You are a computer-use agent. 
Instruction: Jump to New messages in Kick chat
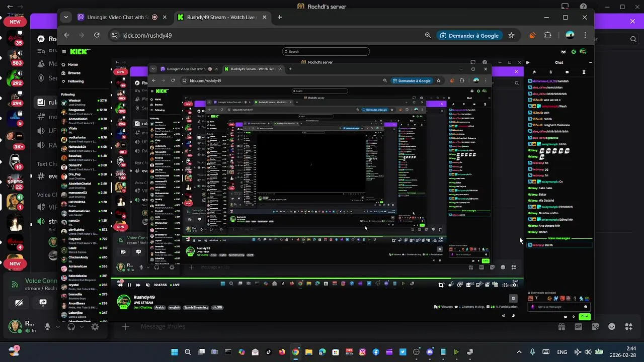click(x=559, y=238)
